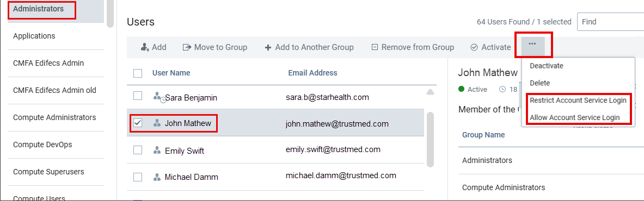Click the Activate checkmark icon

point(474,47)
